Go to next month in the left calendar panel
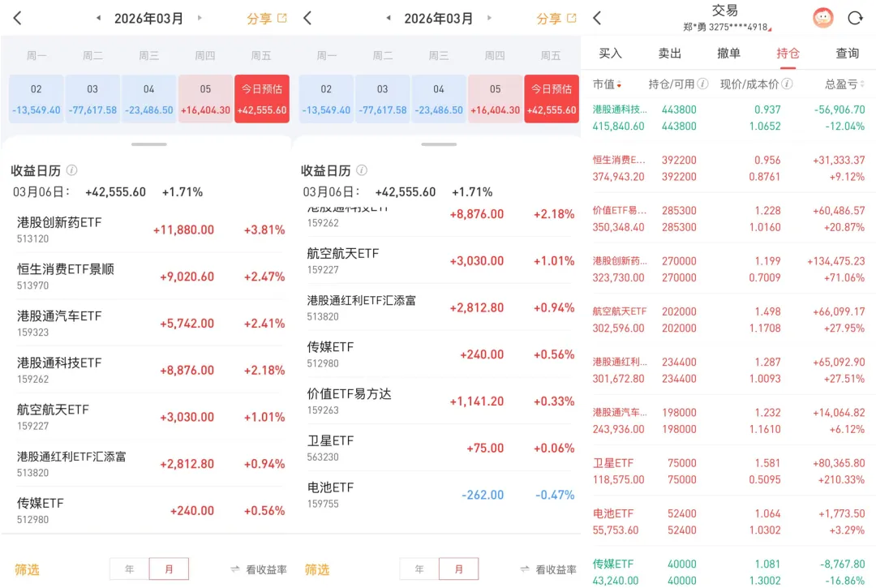The image size is (876, 588). [200, 18]
